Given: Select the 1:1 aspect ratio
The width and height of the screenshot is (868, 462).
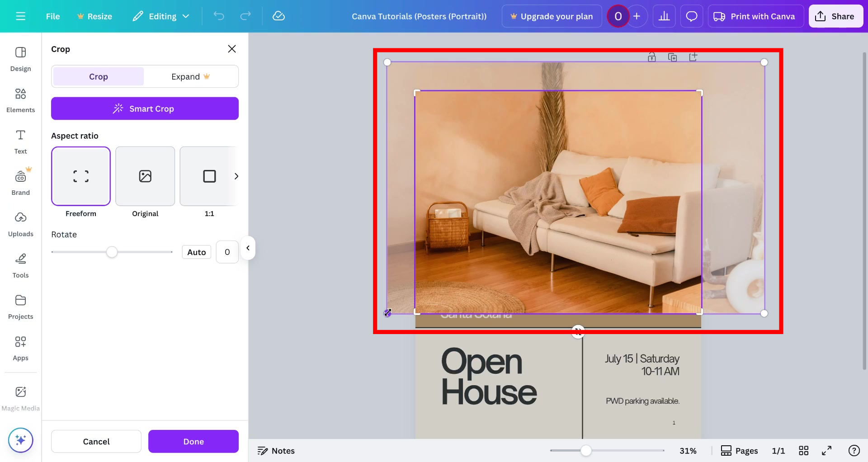Looking at the screenshot, I should tap(209, 176).
